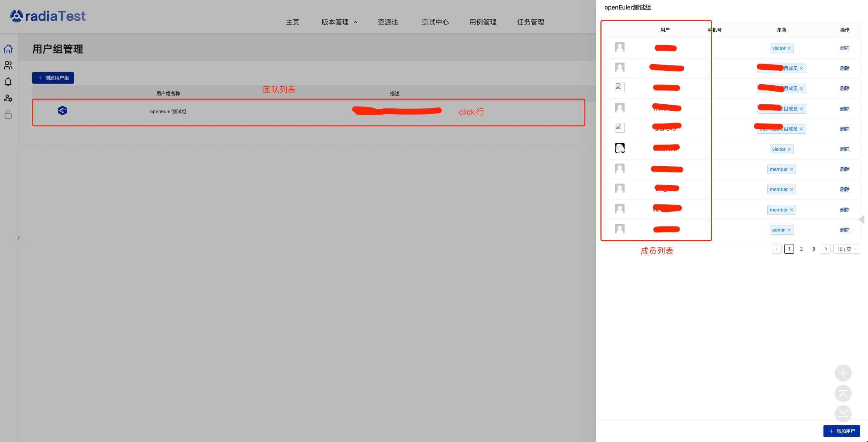Click the openEuler group hexagon logo

pyautogui.click(x=63, y=111)
